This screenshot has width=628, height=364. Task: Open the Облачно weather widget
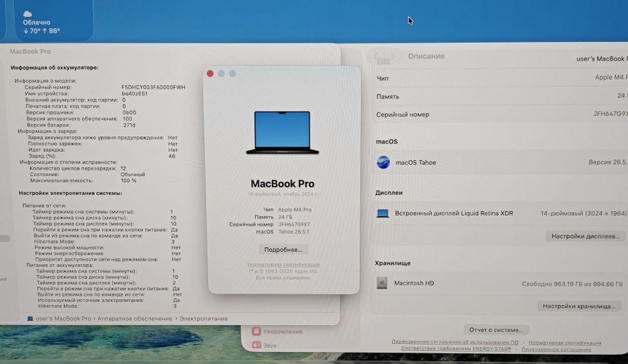tap(54, 21)
